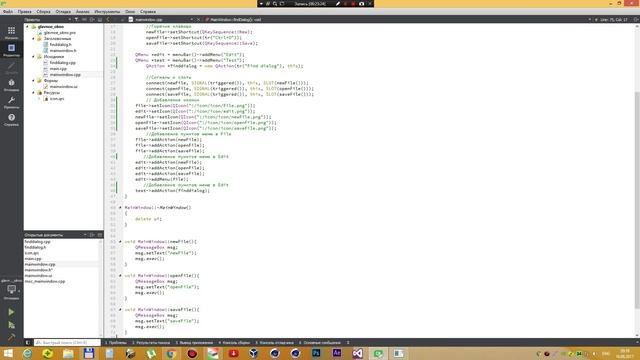640x360 pixels.
Task: Open the Welcome mode grid icon
Action: [11, 31]
